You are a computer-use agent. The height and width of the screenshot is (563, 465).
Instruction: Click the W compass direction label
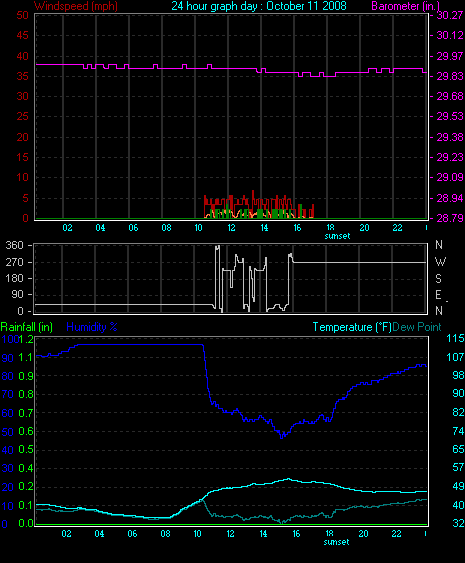pos(440,262)
